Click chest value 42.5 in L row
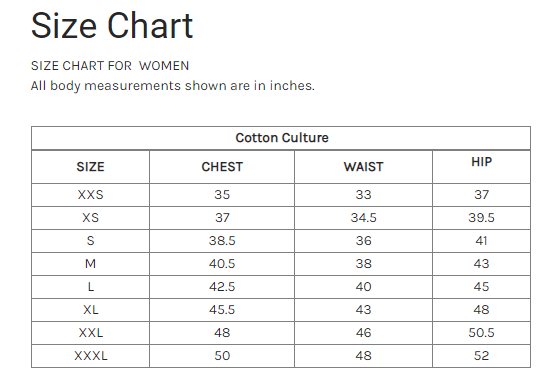The height and width of the screenshot is (388, 560). point(222,287)
